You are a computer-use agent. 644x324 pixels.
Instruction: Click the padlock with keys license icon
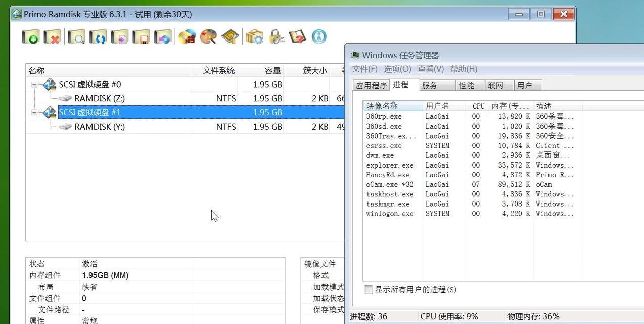click(x=276, y=36)
